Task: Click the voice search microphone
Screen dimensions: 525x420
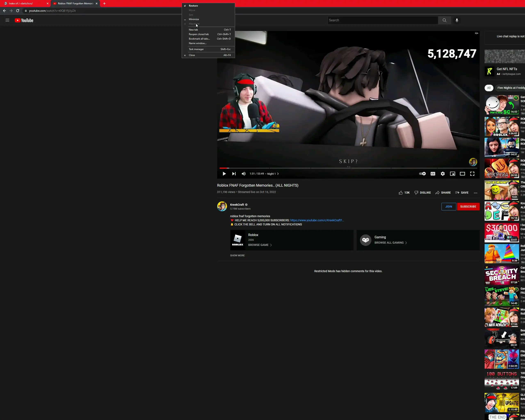Action: 457,20
